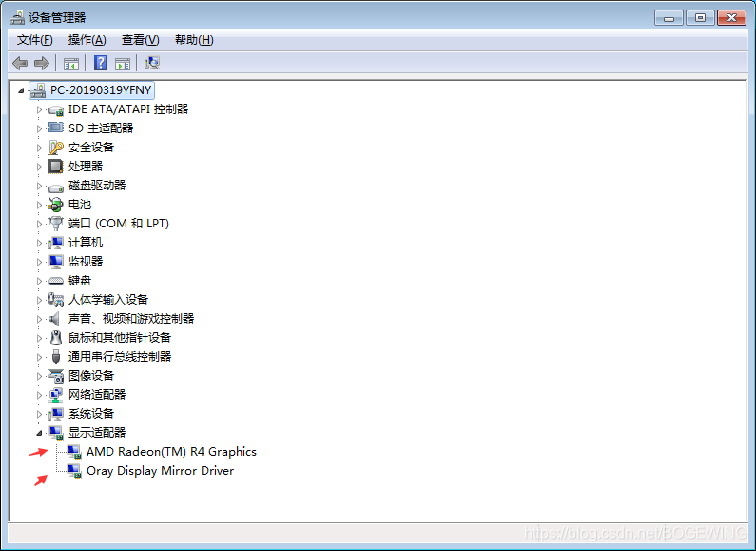This screenshot has height=551, width=756.
Task: Click the 系统设备 icon
Action: (x=56, y=414)
